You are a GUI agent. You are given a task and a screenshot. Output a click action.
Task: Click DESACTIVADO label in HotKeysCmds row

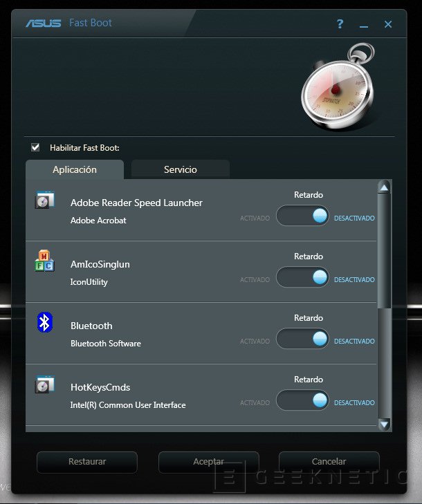point(354,403)
